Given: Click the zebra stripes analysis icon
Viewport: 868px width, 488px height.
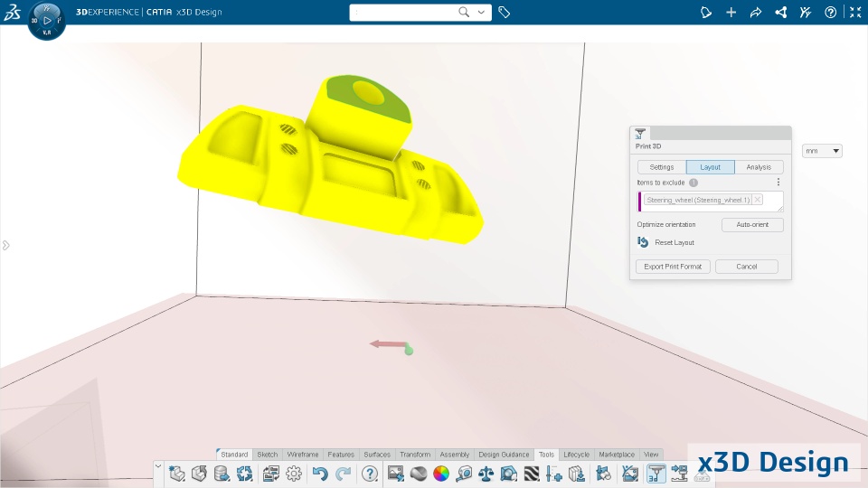Looking at the screenshot, I should [532, 474].
